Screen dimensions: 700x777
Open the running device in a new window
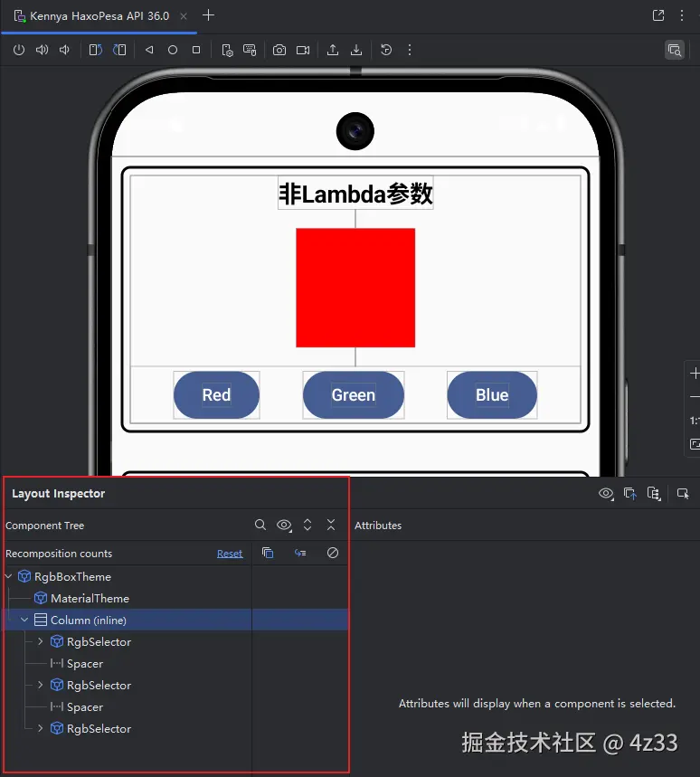[x=658, y=15]
